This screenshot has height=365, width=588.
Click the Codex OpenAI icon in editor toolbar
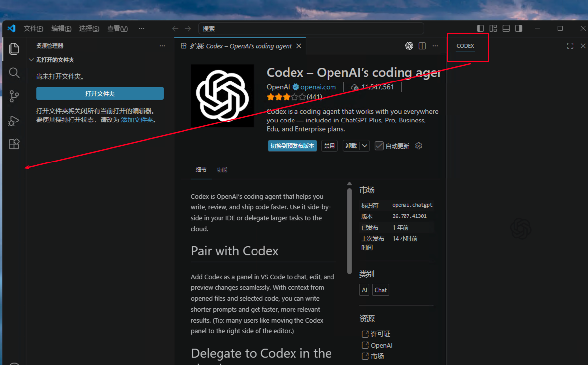tap(409, 46)
